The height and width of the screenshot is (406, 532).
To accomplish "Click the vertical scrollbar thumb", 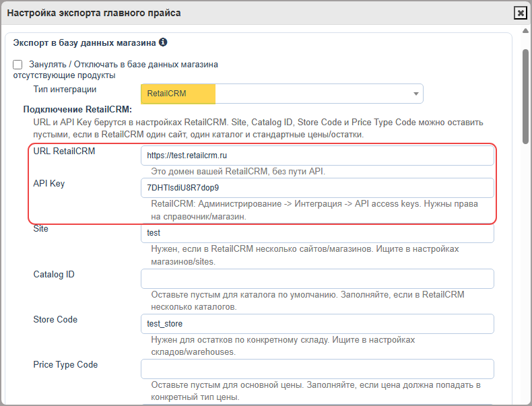I will pos(525,97).
